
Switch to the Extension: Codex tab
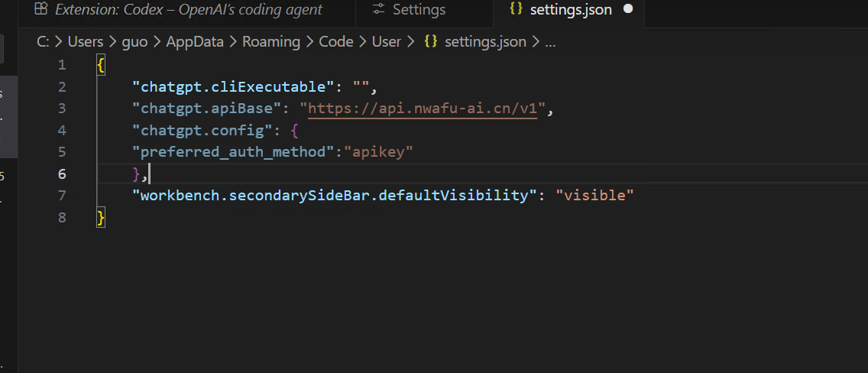(x=188, y=10)
